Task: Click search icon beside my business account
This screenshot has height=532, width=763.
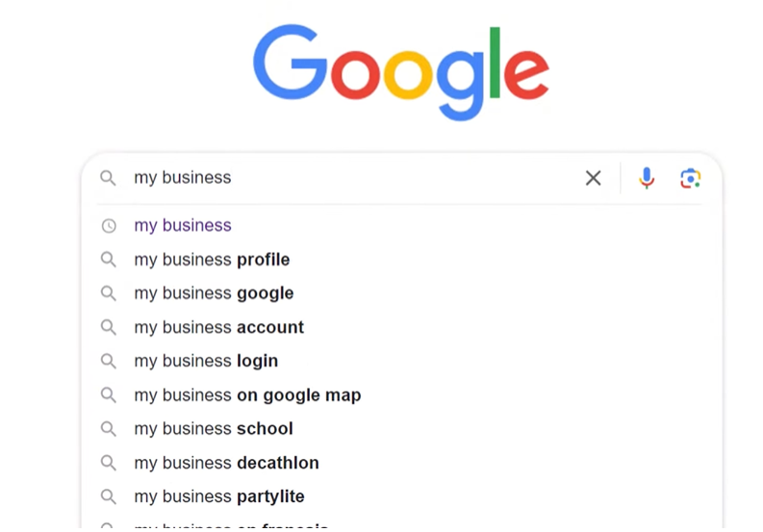Action: pyautogui.click(x=109, y=327)
